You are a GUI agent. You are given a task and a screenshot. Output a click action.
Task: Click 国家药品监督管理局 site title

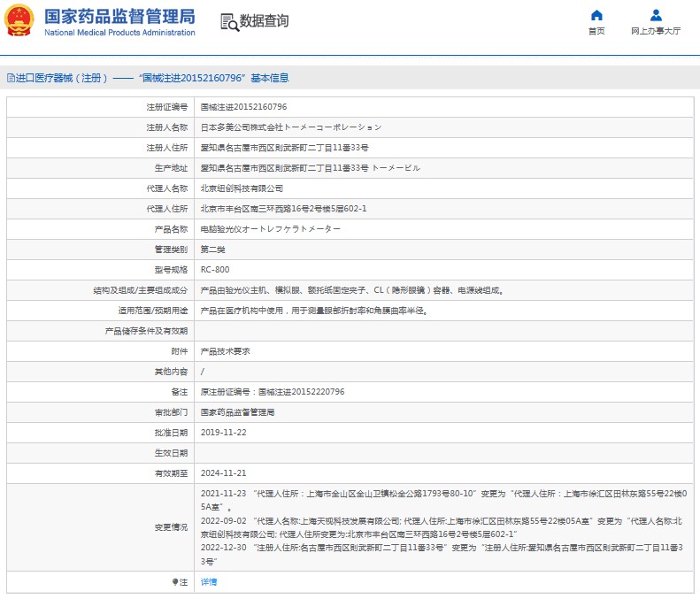(119, 17)
